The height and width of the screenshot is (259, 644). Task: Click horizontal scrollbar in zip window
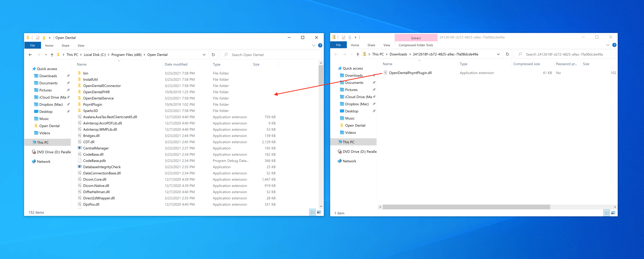click(466, 207)
